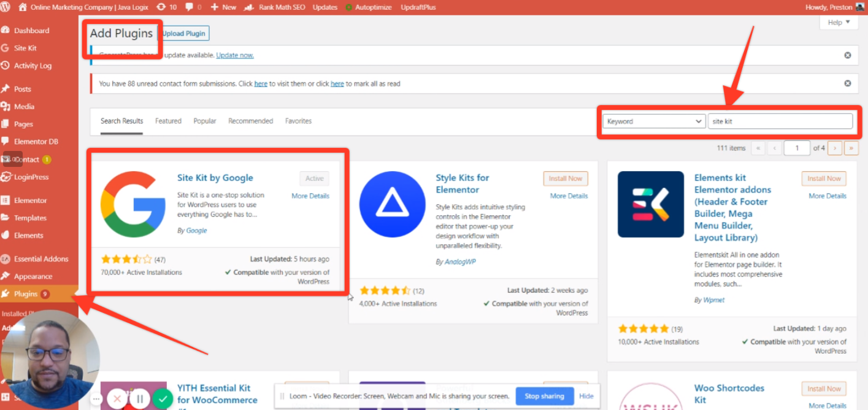Install Woo Shortcodes Kit plugin
This screenshot has height=410, width=868.
(x=824, y=389)
